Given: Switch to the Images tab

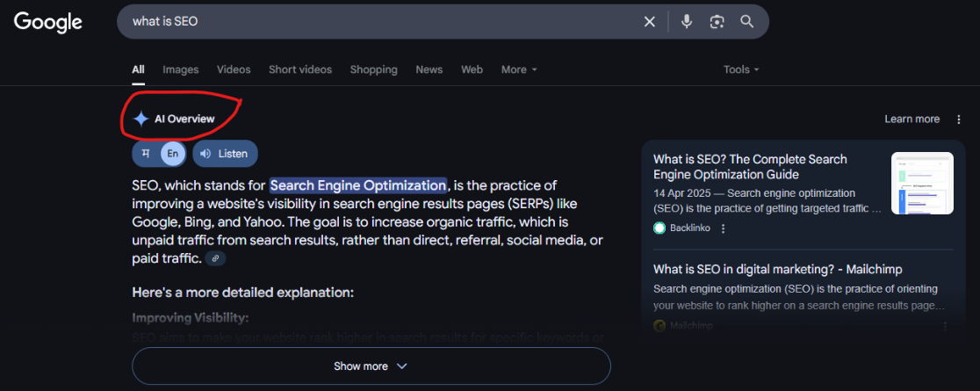Looking at the screenshot, I should click(180, 69).
